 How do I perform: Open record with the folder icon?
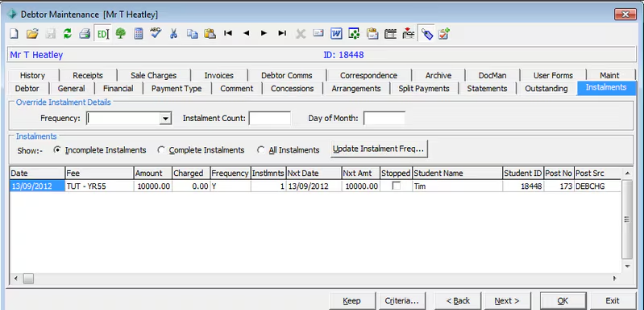coord(32,34)
